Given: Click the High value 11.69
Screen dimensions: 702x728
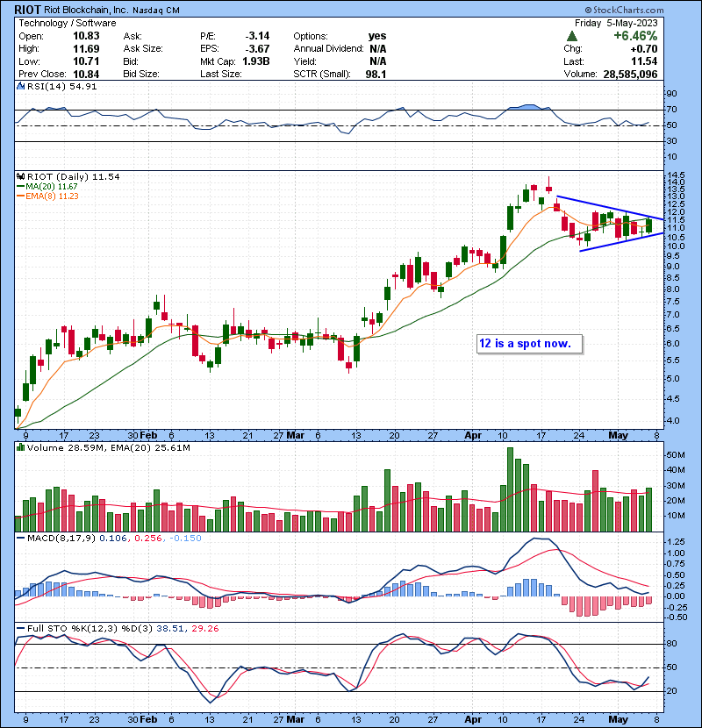Looking at the screenshot, I should [x=86, y=48].
